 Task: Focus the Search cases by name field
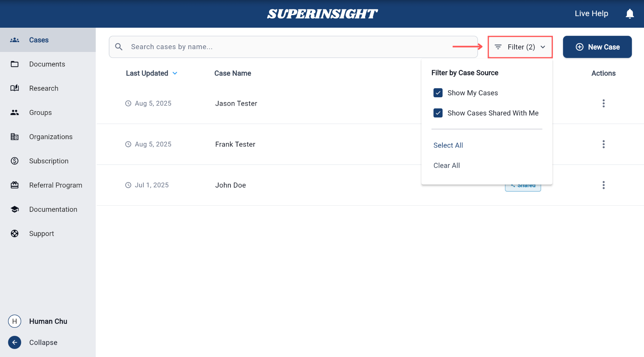293,47
